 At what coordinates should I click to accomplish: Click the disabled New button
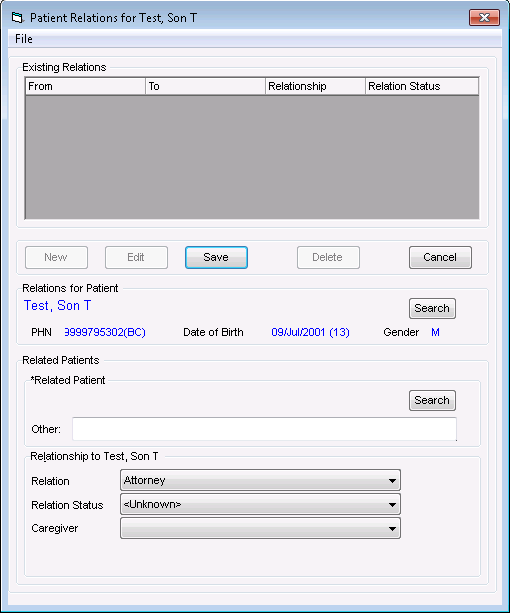[x=56, y=257]
